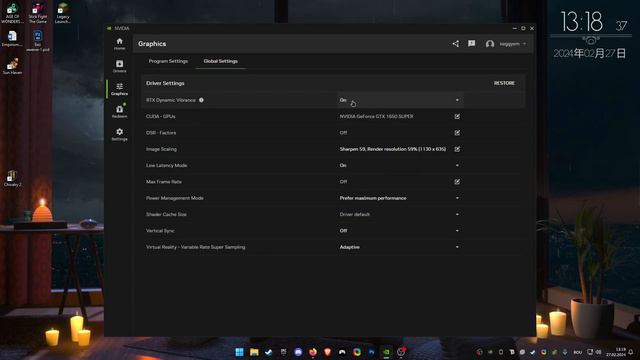Click the 'NVIDIA GeForce GTX 1650 SUPER' value
Viewport: 640px width, 360px height.
point(376,116)
